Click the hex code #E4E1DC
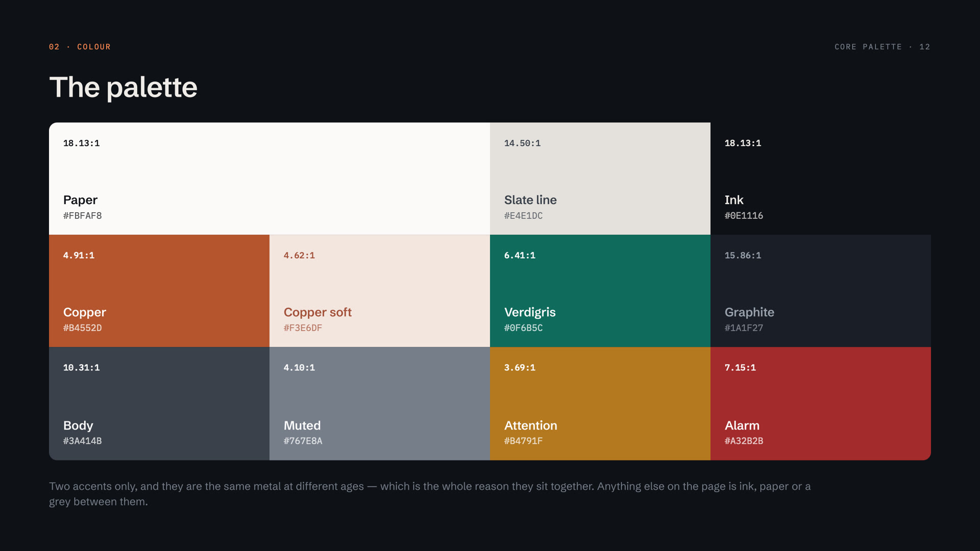Image resolution: width=980 pixels, height=551 pixels. point(523,216)
